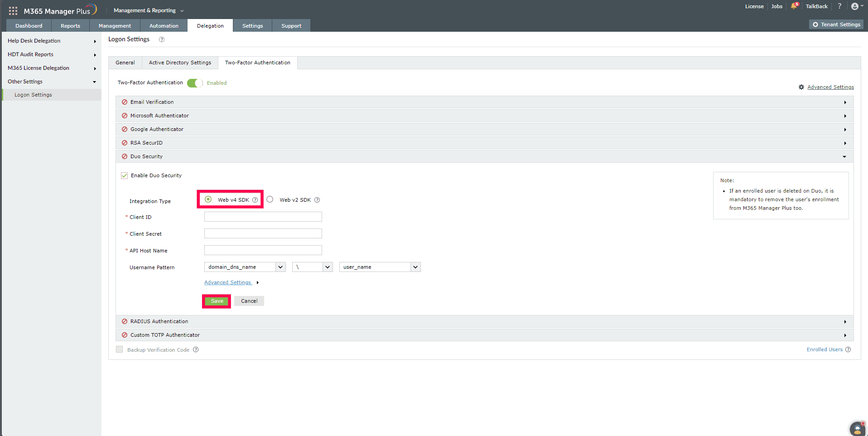Click the disabled status icon for Google Authenticator

click(x=125, y=129)
